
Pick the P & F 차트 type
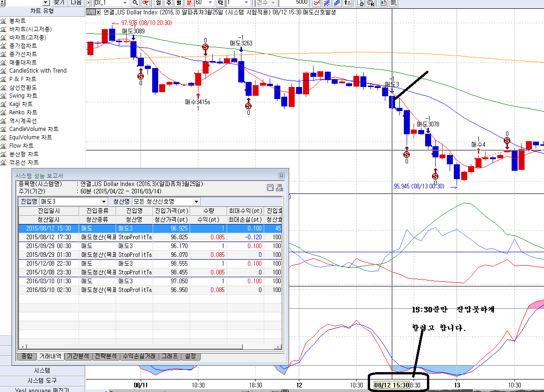click(23, 79)
